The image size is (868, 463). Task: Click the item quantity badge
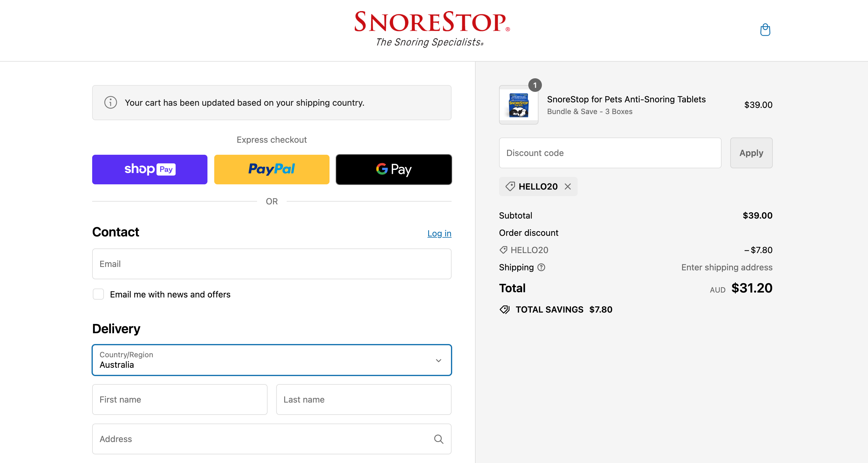[x=535, y=85]
